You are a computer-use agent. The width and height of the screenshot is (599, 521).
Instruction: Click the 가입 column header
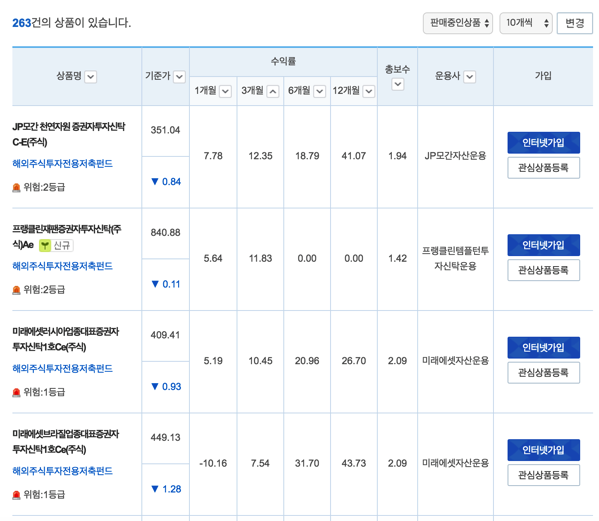(543, 76)
